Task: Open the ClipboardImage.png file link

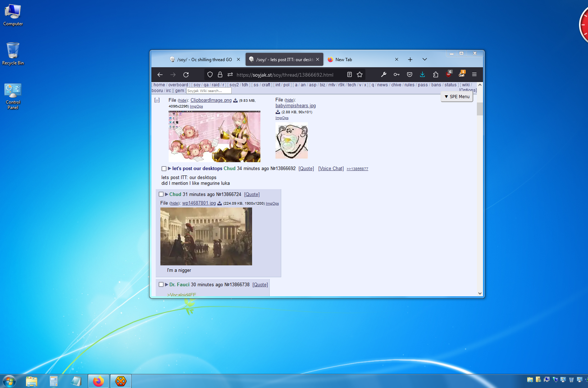Action: (x=211, y=100)
